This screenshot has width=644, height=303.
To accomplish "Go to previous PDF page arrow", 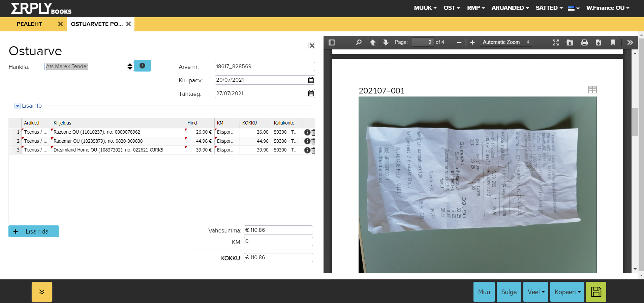I will 373,42.
